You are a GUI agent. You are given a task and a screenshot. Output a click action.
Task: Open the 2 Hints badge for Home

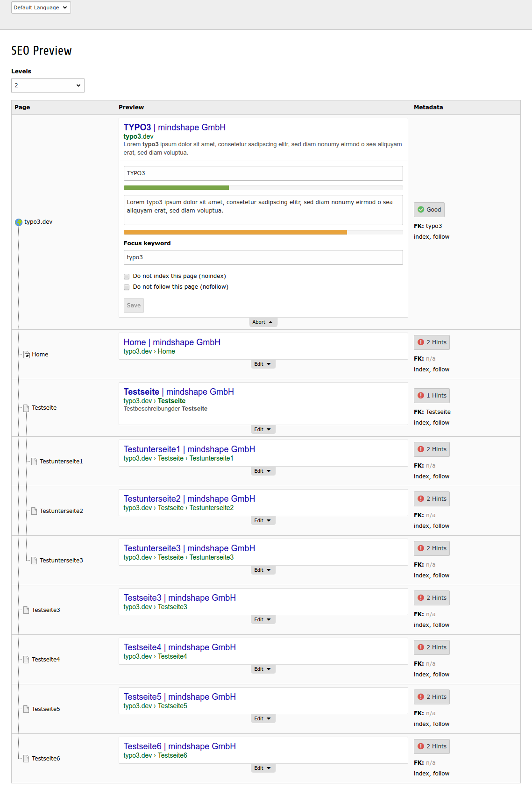(432, 342)
